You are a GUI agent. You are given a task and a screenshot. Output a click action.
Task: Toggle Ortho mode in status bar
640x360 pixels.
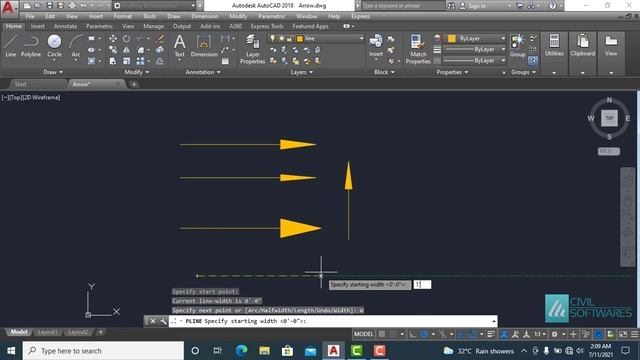[x=413, y=334]
